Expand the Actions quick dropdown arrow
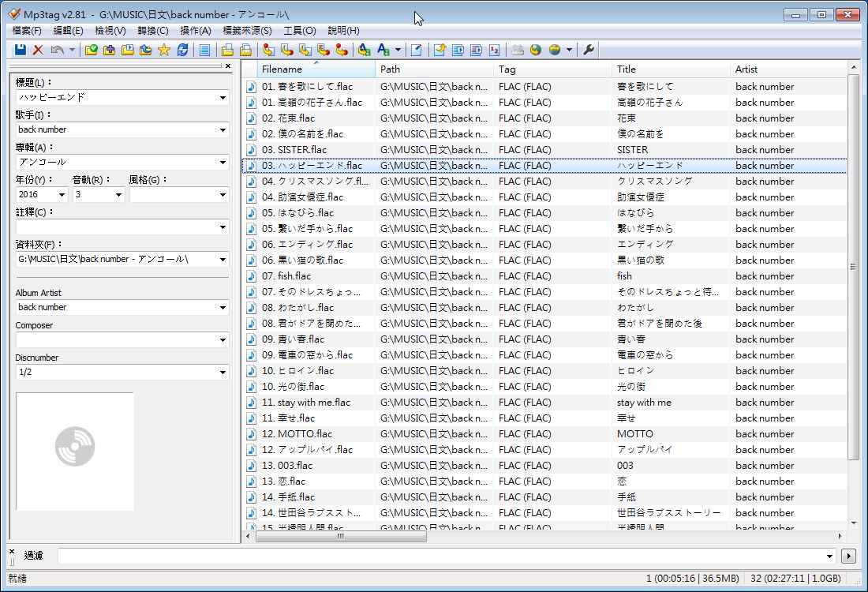Screen dimensions: 868x592 tap(398, 50)
